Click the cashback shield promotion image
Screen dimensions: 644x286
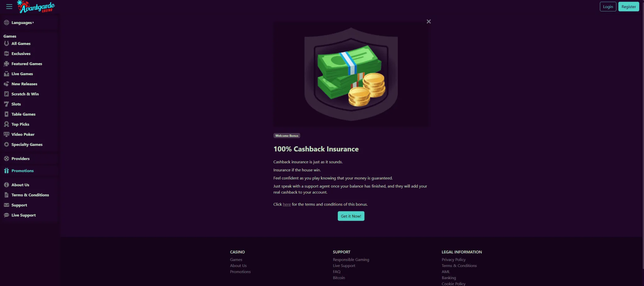[351, 74]
